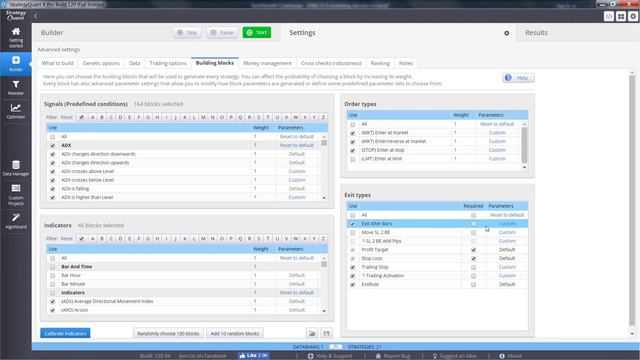
Task: Stop the builder
Action: pos(187,33)
